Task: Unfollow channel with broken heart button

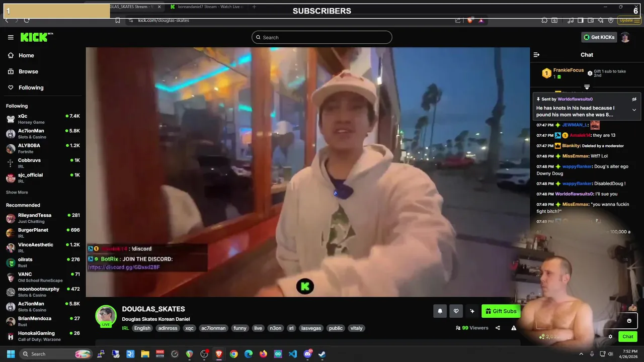Action: click(x=456, y=311)
